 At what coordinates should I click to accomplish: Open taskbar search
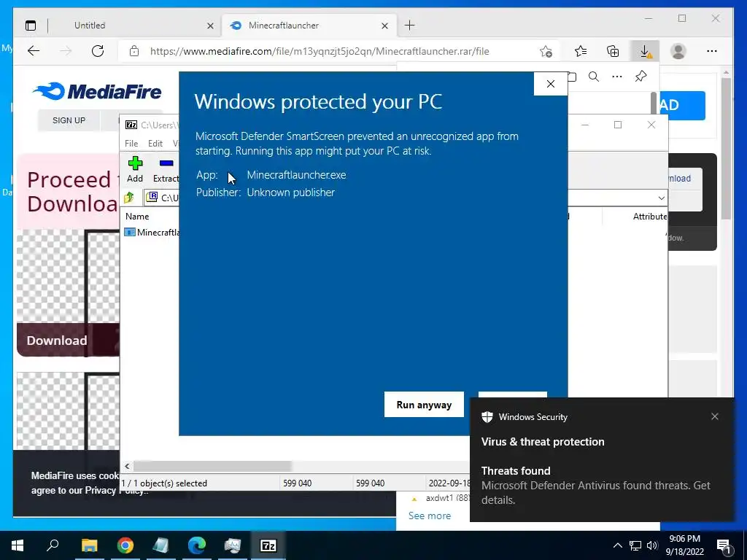(x=53, y=545)
